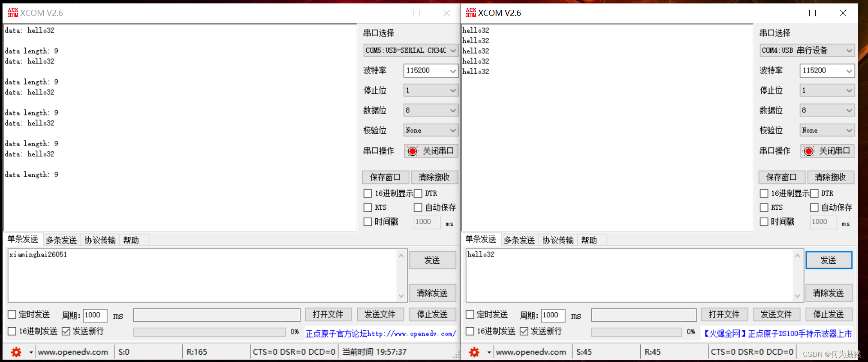Toggle 16进制显示 checkbox in left window

coord(368,193)
